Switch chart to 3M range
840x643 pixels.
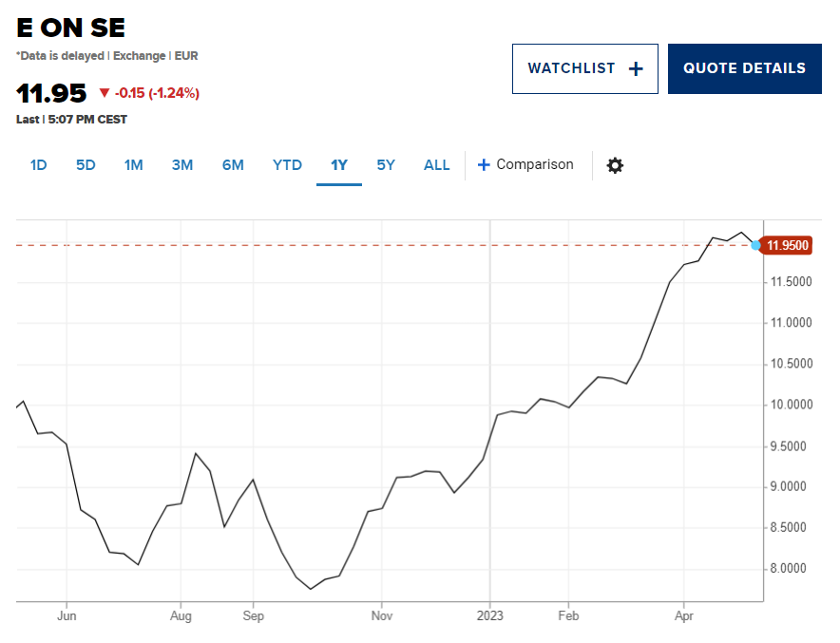point(182,165)
